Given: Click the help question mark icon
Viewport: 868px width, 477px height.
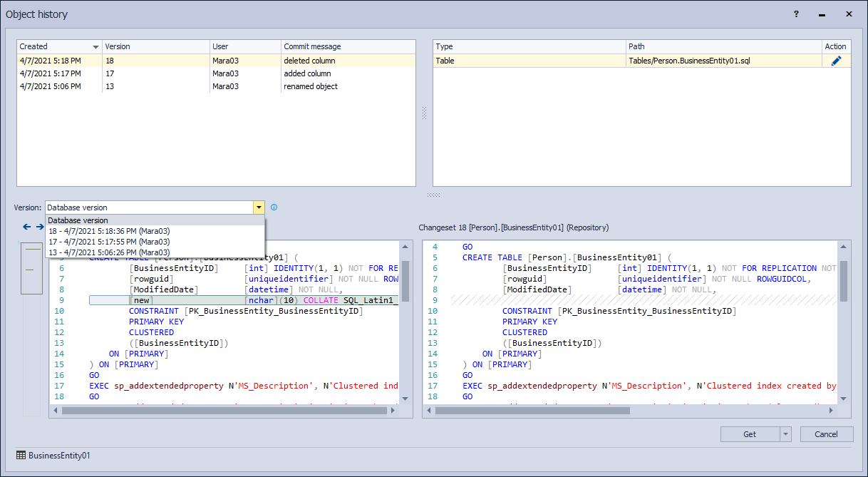Looking at the screenshot, I should click(796, 14).
